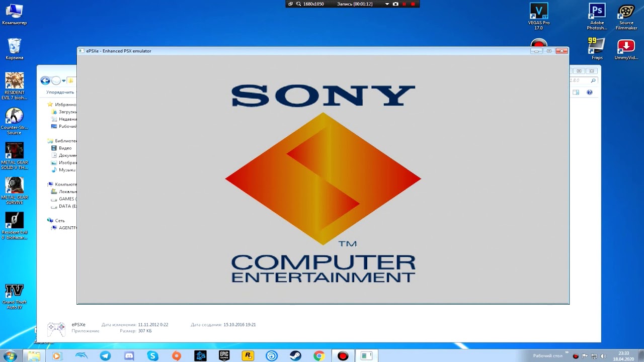Open Uplay from the taskbar
The width and height of the screenshot is (644, 362).
tap(272, 356)
